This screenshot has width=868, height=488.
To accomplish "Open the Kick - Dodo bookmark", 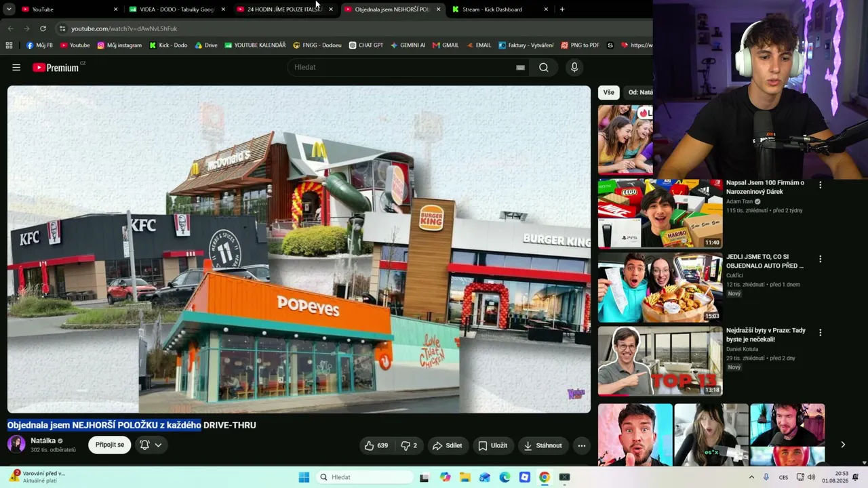I will (x=168, y=45).
